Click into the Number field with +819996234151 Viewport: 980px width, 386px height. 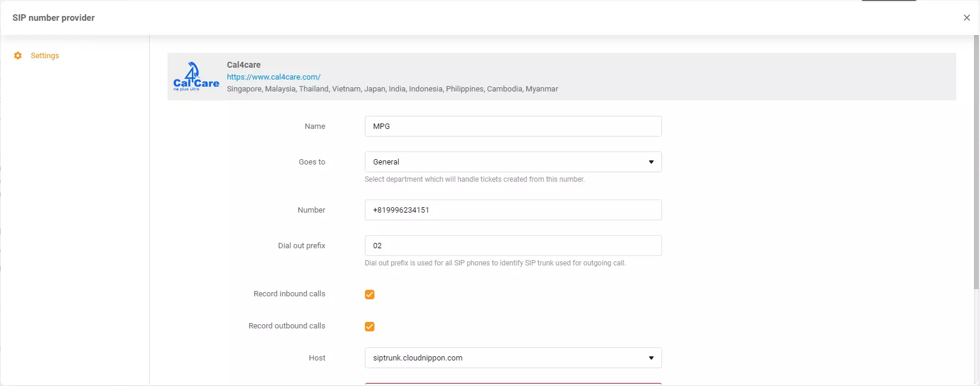point(513,210)
